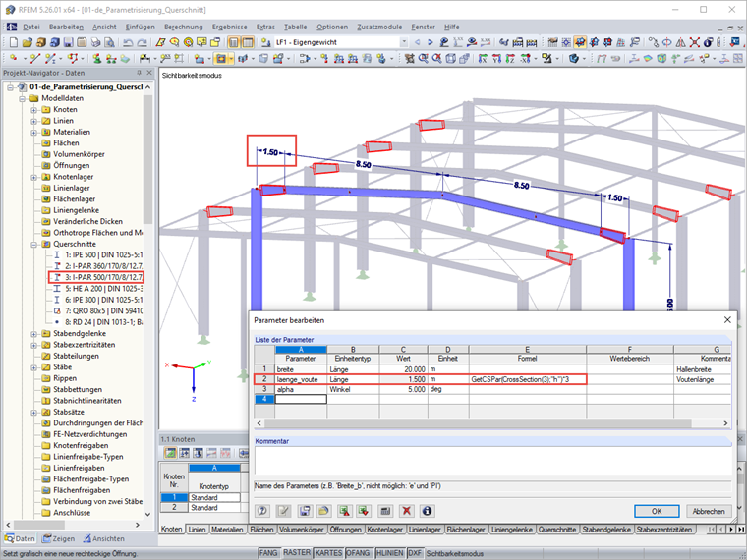Click the Undo arrow icon
The image size is (747, 560).
coord(128,42)
